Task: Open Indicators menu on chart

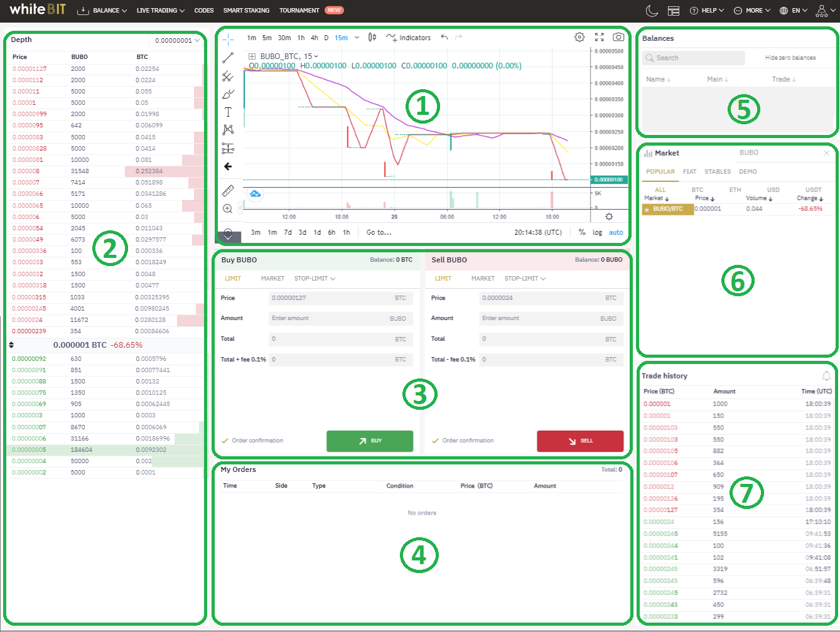Action: [x=409, y=38]
